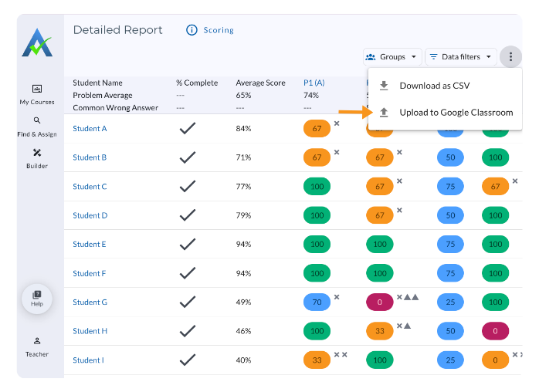
Task: Click Student A's completion checkmark
Action: [187, 129]
